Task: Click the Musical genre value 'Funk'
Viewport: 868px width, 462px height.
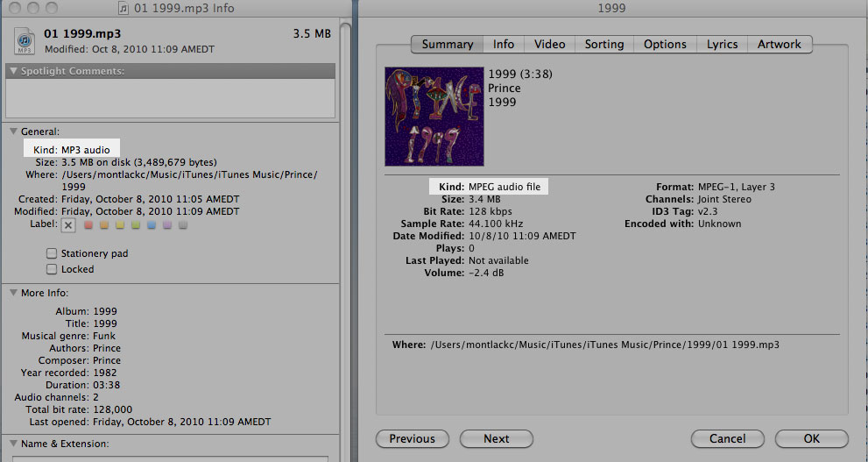Action: (104, 336)
